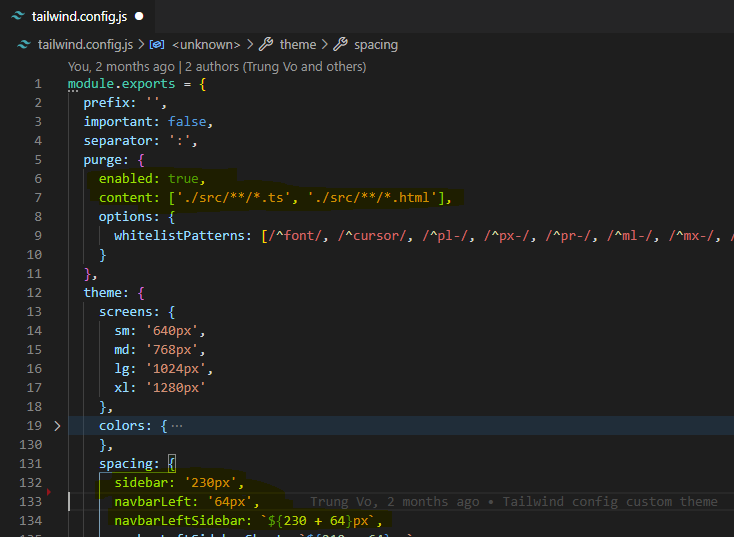The height and width of the screenshot is (537, 734).
Task: Click line number 130 in the gutter
Action: tap(30, 444)
